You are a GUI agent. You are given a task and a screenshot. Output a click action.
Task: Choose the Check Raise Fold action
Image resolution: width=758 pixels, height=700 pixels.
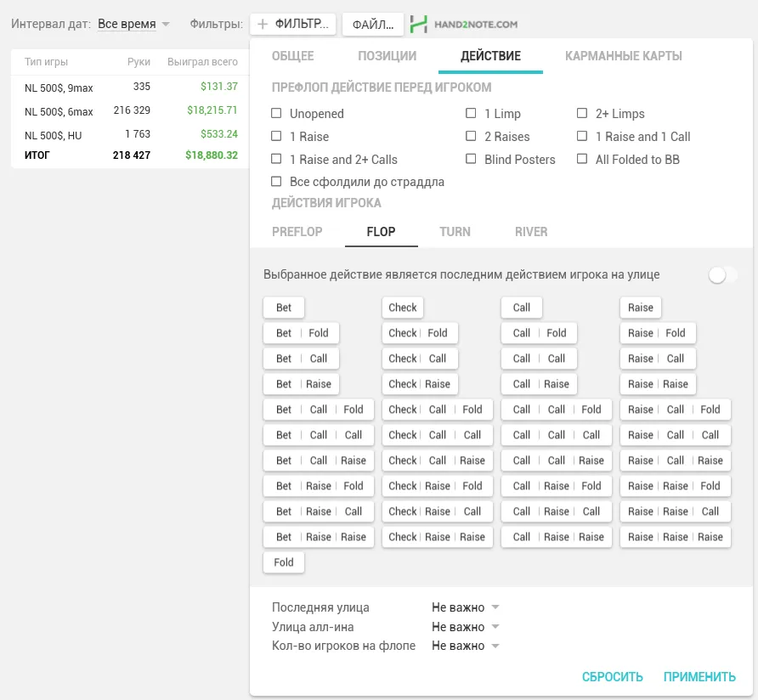pos(436,486)
